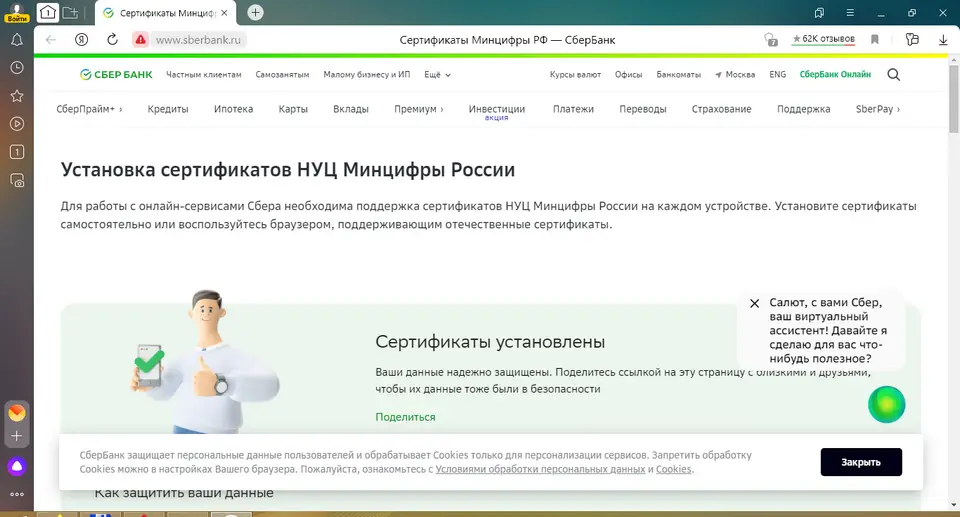Open the green virtual assistant orb
This screenshot has width=960, height=517.
tap(887, 404)
